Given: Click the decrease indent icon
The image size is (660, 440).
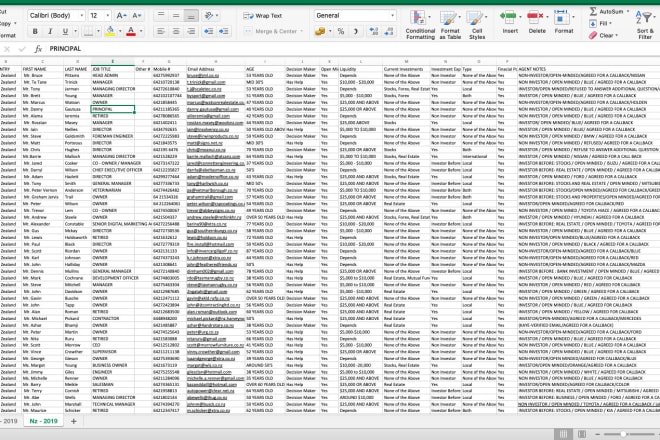Looking at the screenshot, I should (209, 31).
